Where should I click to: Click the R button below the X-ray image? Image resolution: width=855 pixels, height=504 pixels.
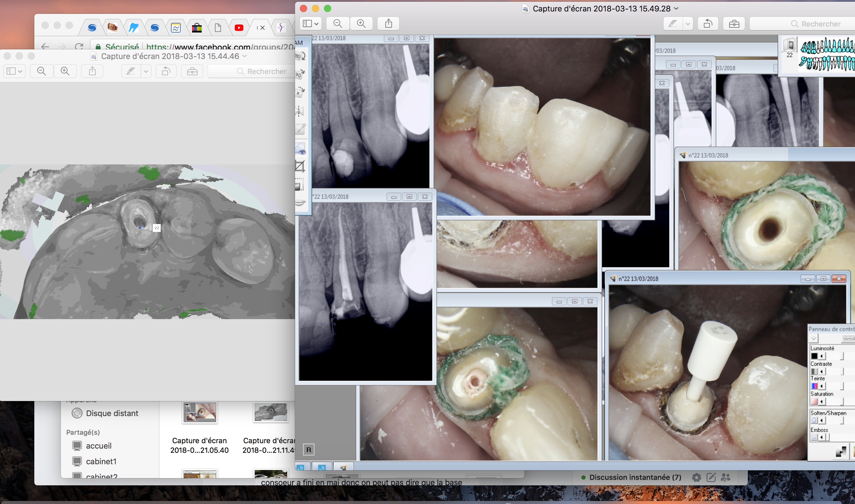pyautogui.click(x=309, y=450)
